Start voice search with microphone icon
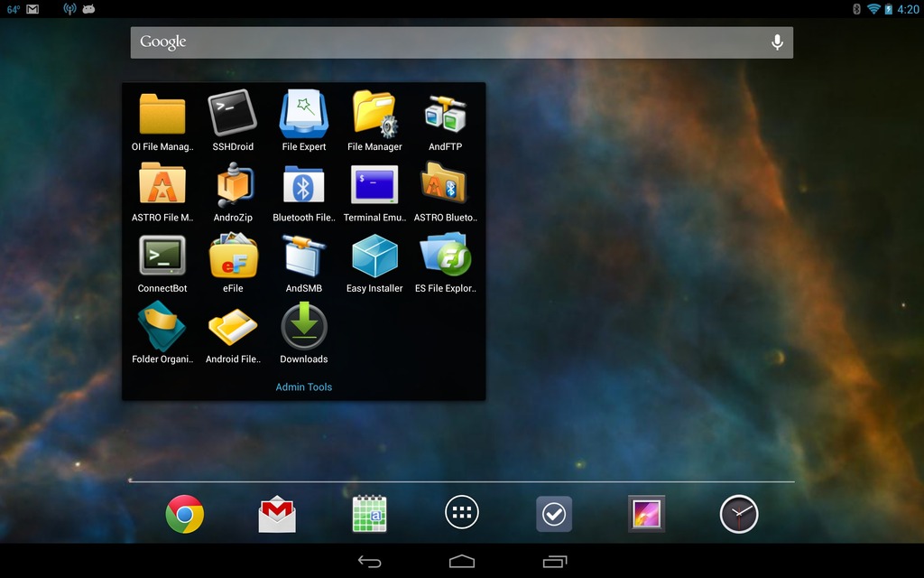This screenshot has width=924, height=578. pos(777,42)
